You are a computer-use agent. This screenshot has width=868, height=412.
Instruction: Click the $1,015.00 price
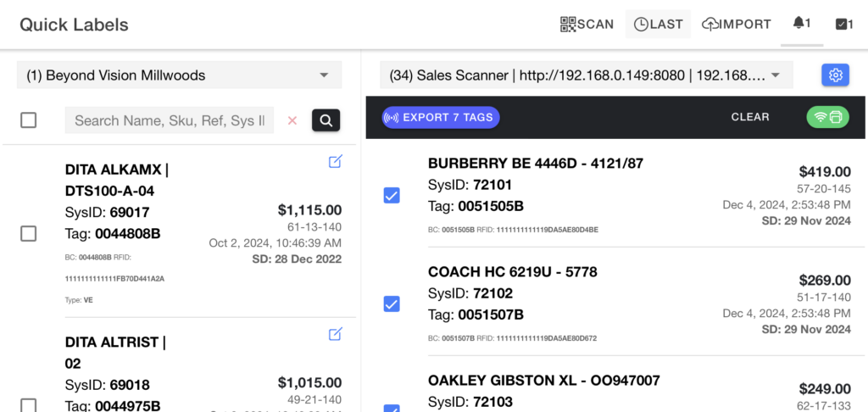pyautogui.click(x=309, y=383)
